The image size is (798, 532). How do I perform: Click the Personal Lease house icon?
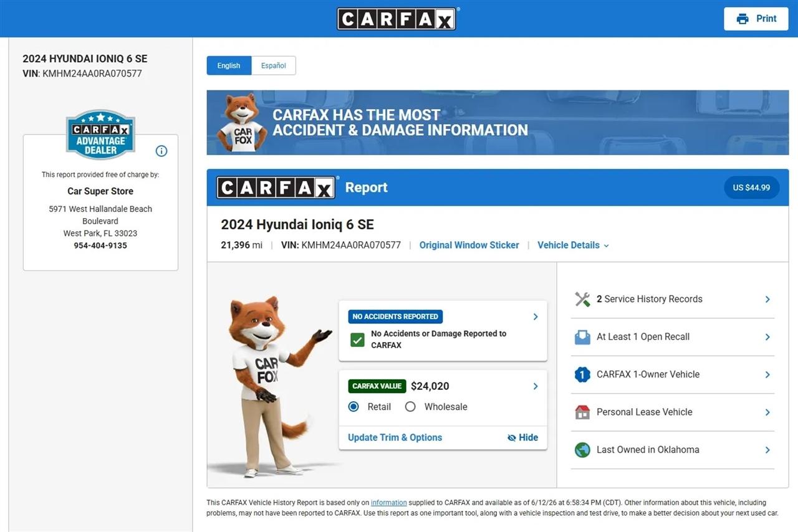click(x=582, y=412)
